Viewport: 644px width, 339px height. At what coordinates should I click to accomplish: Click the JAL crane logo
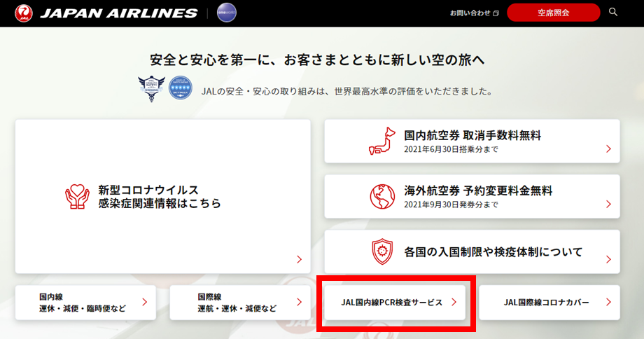point(24,13)
